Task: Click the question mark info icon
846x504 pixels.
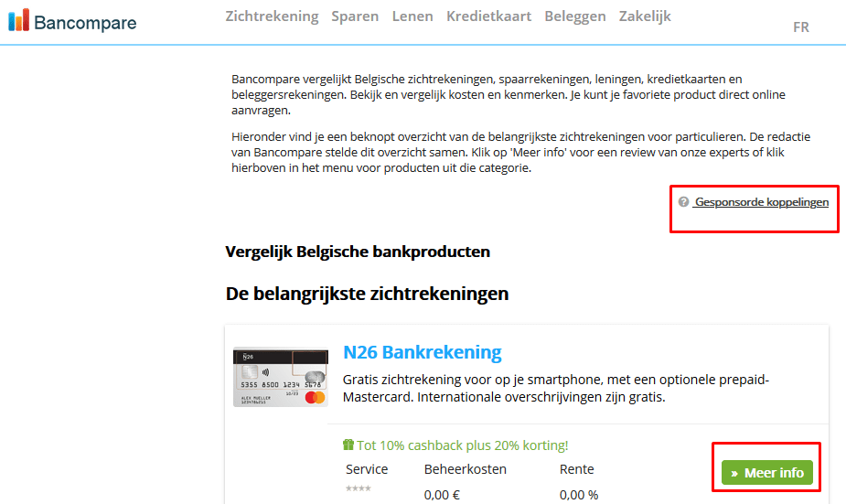Action: coord(683,202)
